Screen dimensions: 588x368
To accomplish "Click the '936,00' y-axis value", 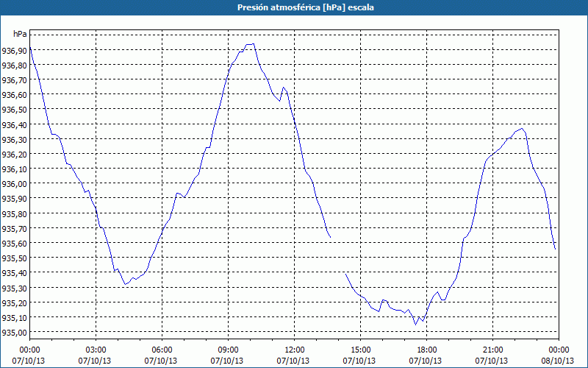I will (x=14, y=184).
